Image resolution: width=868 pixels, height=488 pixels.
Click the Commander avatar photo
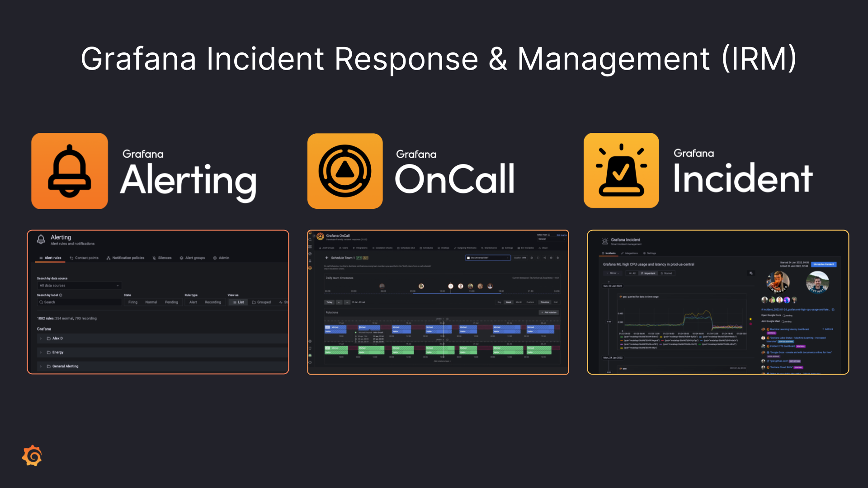(x=778, y=282)
